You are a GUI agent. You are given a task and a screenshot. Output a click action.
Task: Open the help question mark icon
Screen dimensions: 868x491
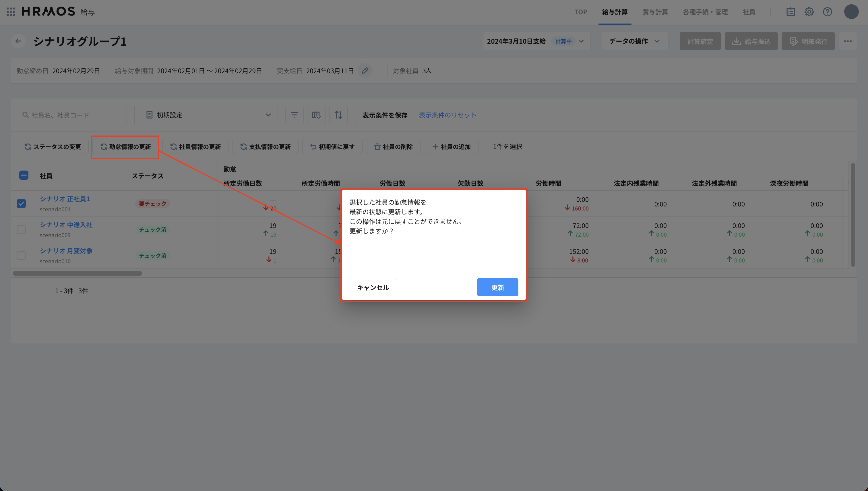827,12
